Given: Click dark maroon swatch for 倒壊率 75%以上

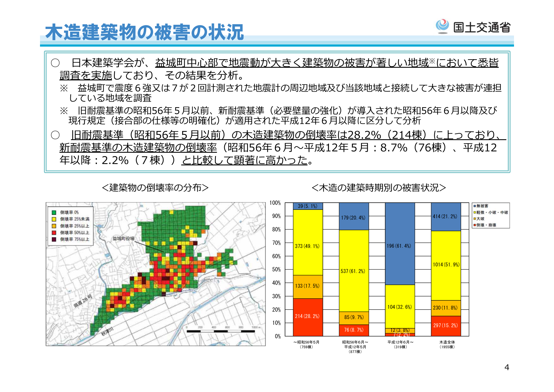Looking at the screenshot, I should coord(54,239).
